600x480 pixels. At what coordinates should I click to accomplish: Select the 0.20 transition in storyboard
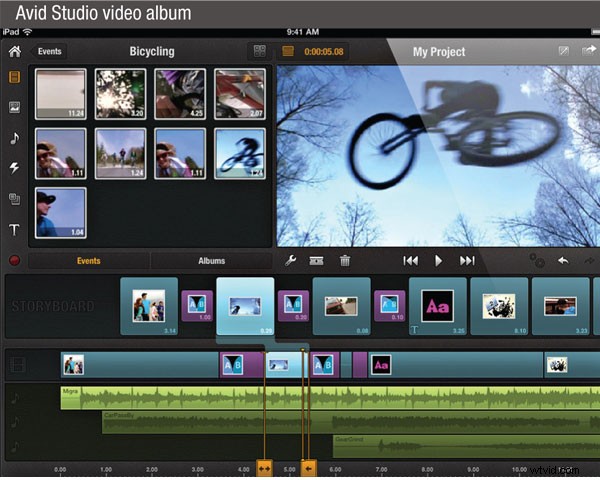click(x=293, y=305)
